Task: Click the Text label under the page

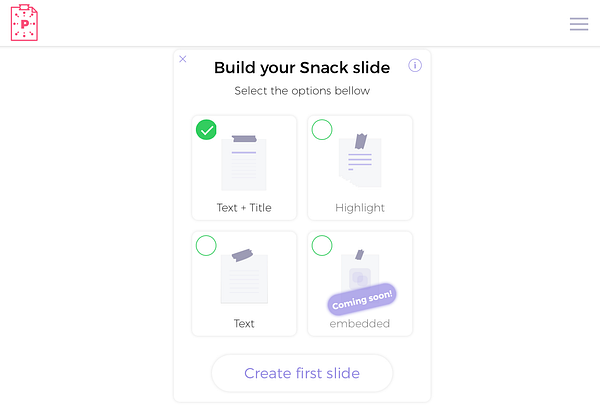Action: pos(244,324)
